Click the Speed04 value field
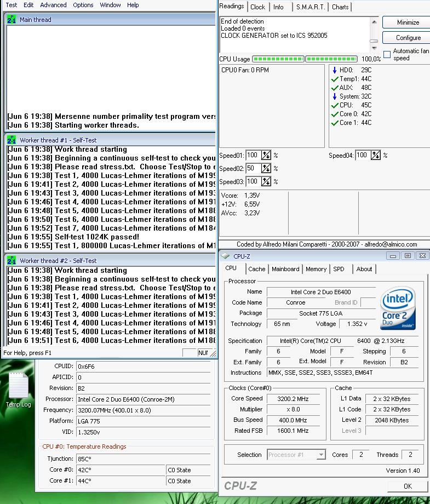Image resolution: width=430 pixels, height=504 pixels. (x=363, y=155)
